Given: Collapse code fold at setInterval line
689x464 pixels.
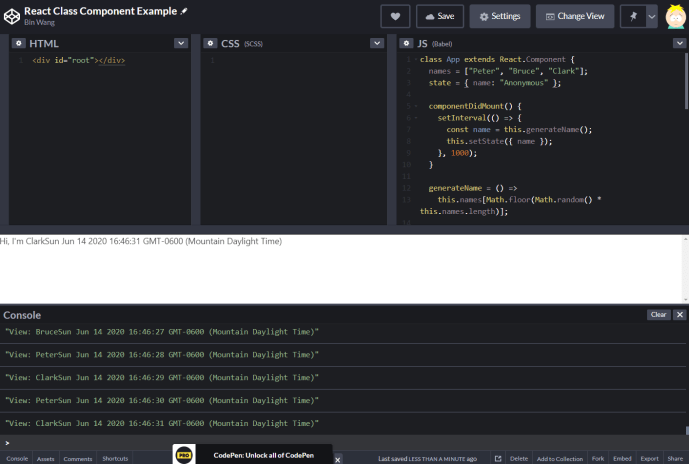Looking at the screenshot, I should pos(416,118).
